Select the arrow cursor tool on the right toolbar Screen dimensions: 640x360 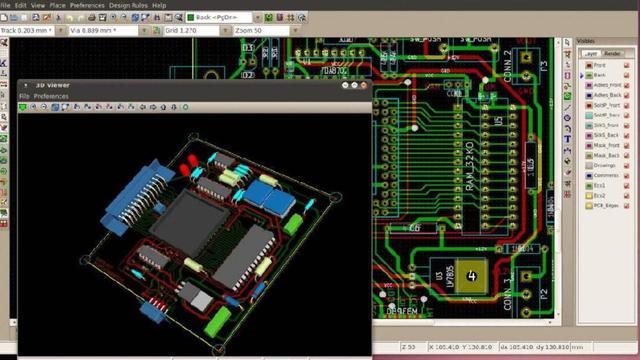point(567,43)
